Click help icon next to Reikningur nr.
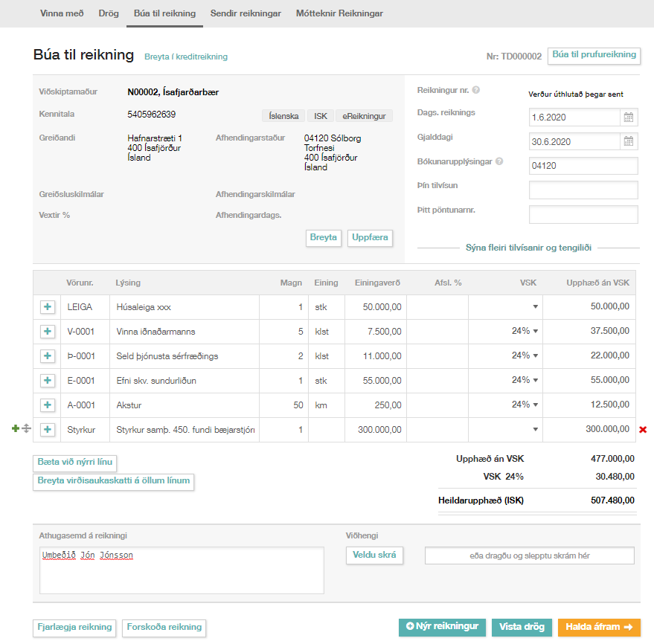The height and width of the screenshot is (644, 654). 475,90
